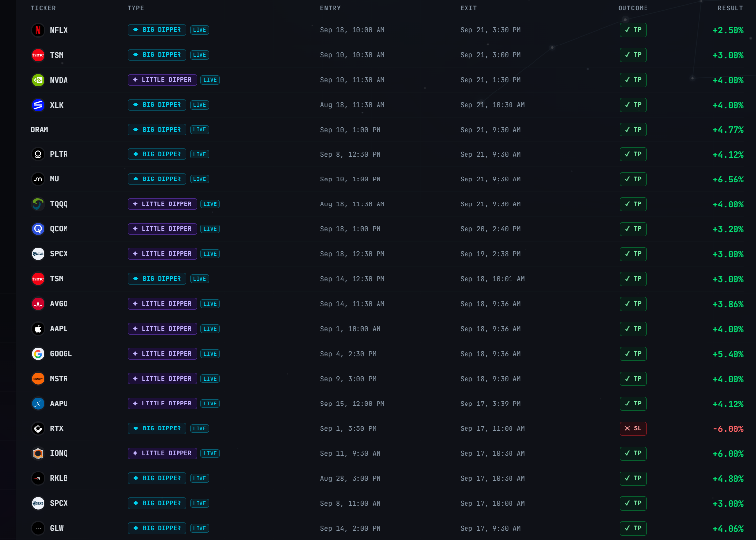Click the Little Dipper badge in the GOOGL row
756x540 pixels.
point(162,354)
